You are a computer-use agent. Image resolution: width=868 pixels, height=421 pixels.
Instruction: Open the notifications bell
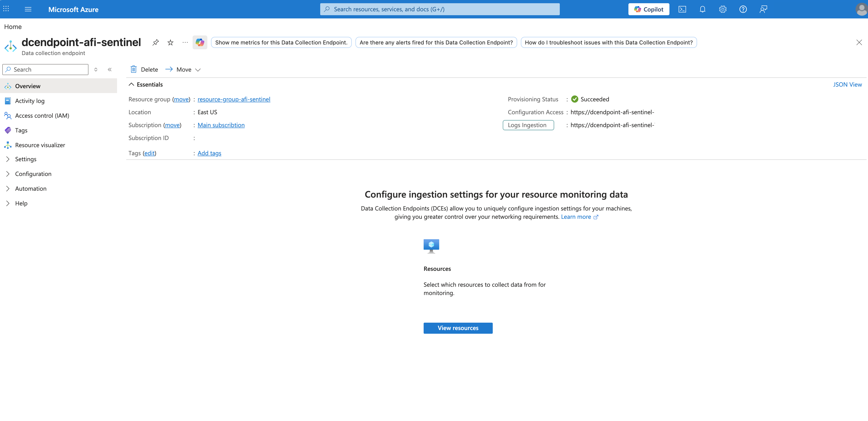(x=703, y=9)
